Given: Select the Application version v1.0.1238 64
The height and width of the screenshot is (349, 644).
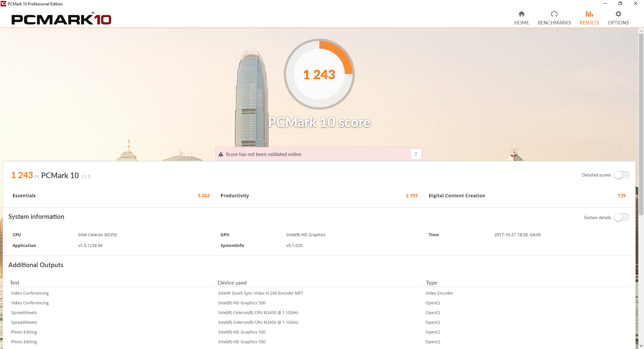Looking at the screenshot, I should [90, 246].
